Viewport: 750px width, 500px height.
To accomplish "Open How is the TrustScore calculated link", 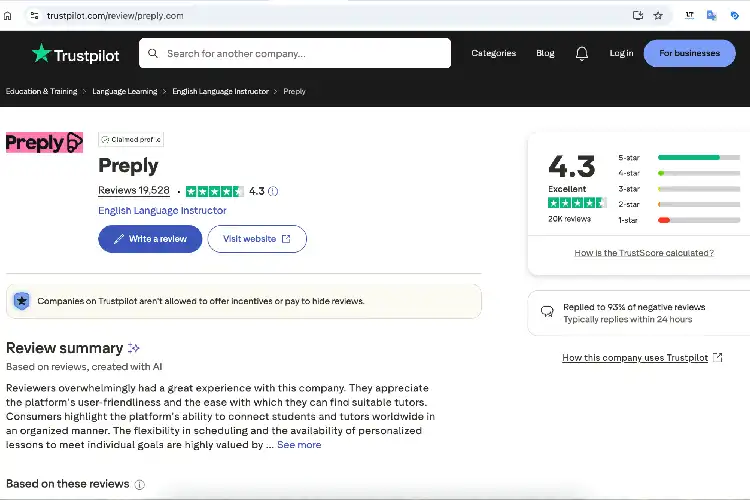I will [644, 253].
